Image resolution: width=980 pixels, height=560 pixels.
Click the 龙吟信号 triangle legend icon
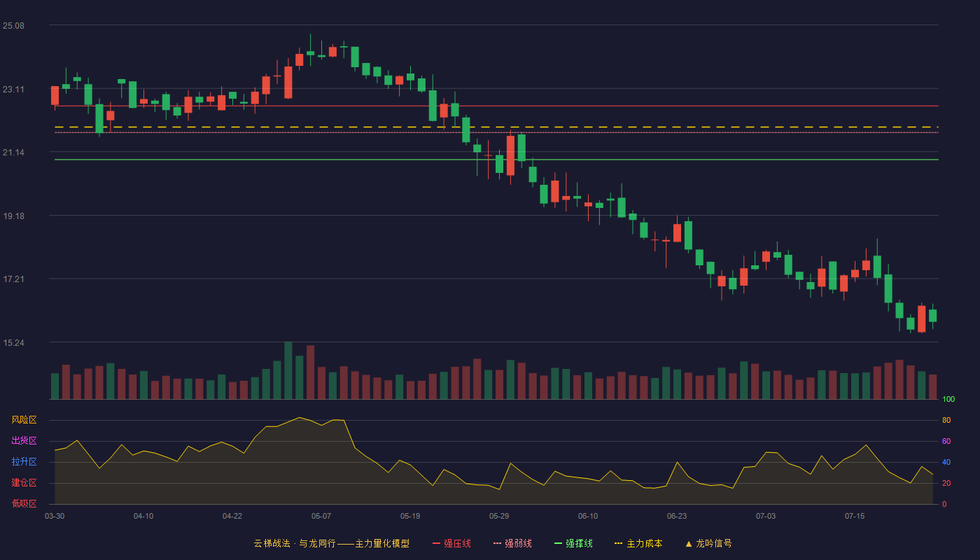(689, 543)
